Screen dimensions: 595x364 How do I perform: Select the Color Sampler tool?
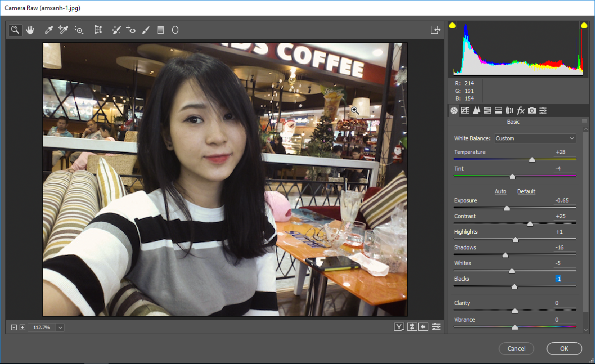(x=63, y=30)
